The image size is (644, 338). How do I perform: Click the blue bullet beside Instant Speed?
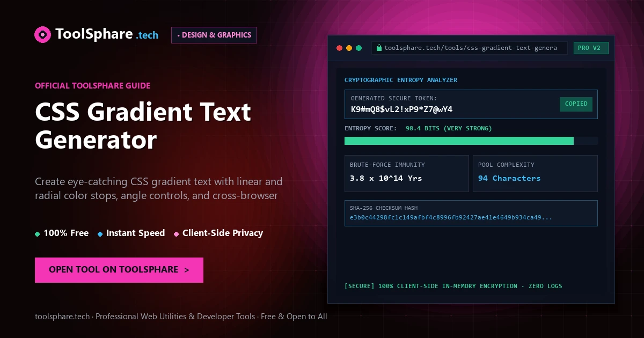(100, 234)
